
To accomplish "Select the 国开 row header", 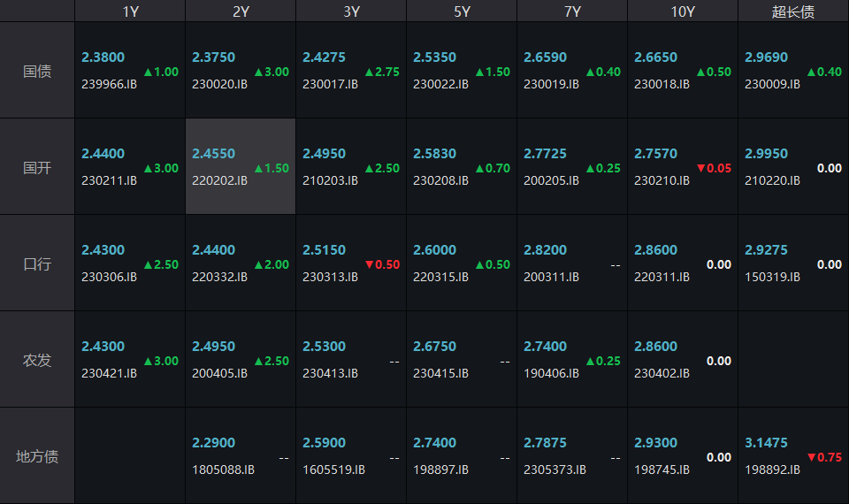I will click(37, 167).
